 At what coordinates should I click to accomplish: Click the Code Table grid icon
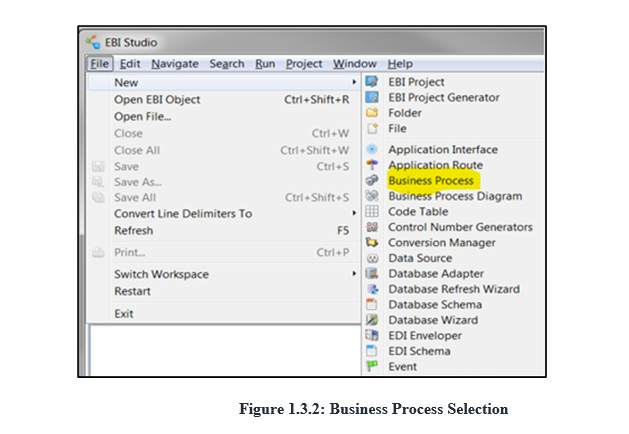(x=372, y=211)
